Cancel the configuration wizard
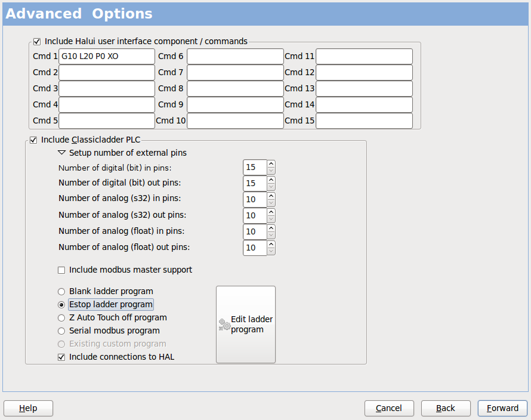 (389, 408)
